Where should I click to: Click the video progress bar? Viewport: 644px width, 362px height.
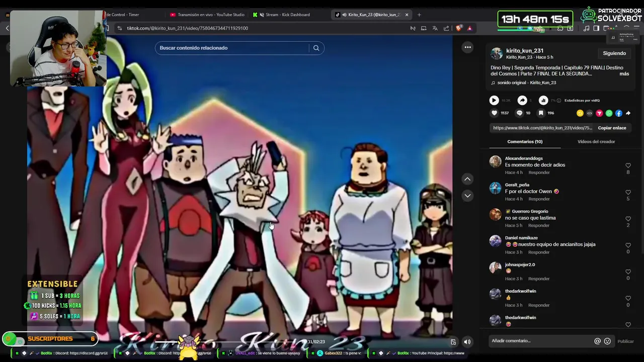[226, 342]
